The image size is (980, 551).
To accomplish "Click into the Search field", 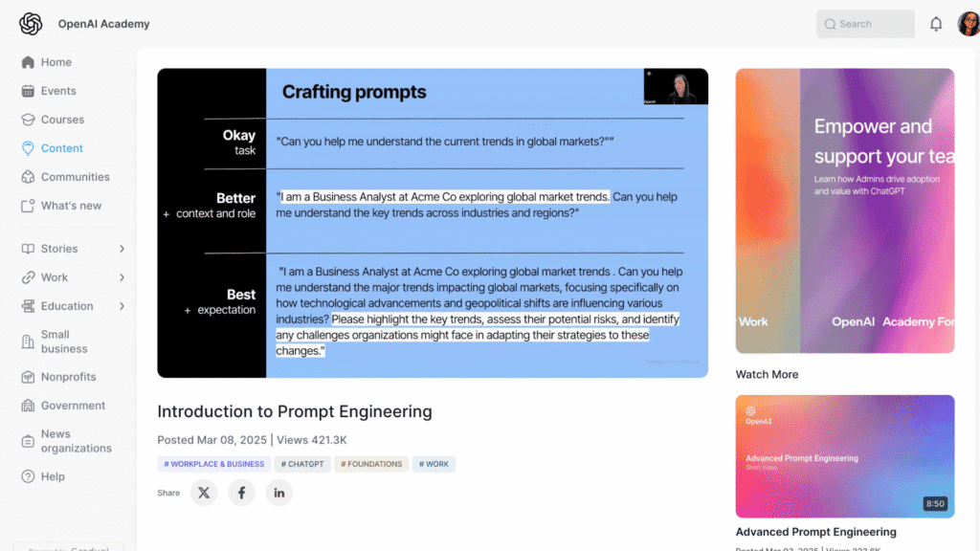I will tap(865, 24).
